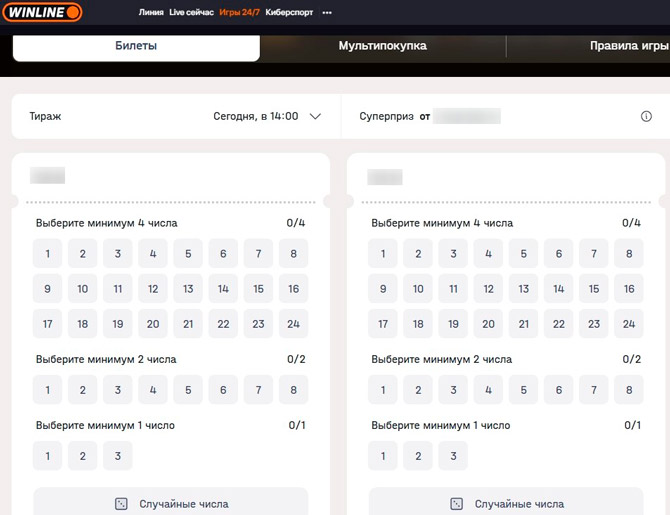
Task: Click the three dots more menu
Action: 327,13
